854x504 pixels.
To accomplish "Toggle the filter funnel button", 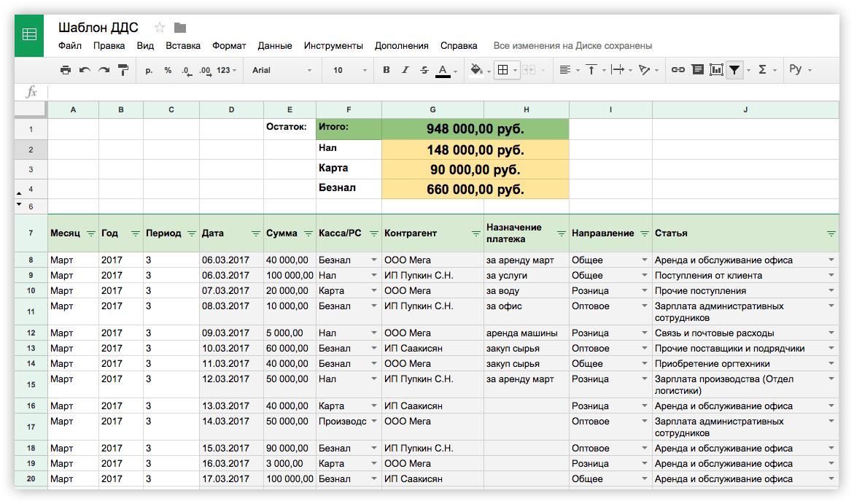I will [735, 70].
